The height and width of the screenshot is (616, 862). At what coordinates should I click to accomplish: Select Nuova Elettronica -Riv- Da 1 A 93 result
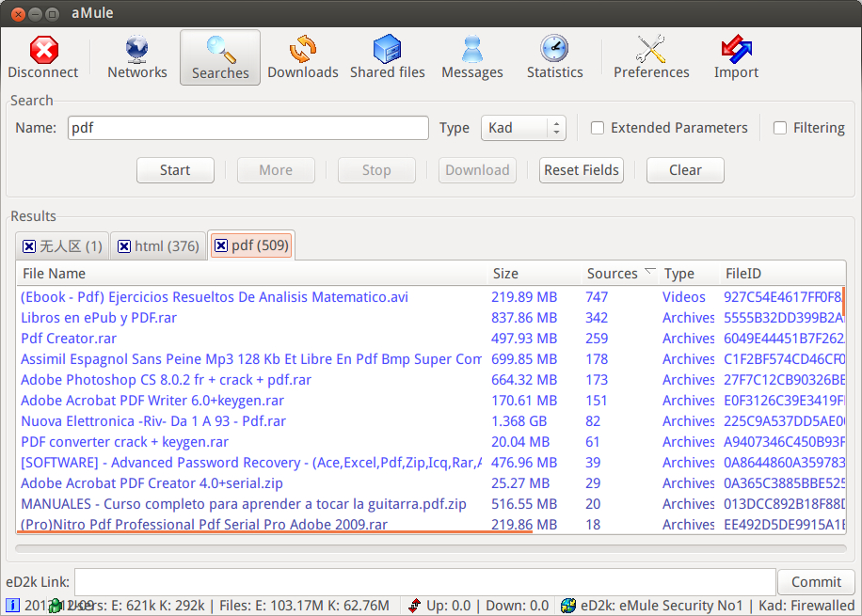coord(431,421)
